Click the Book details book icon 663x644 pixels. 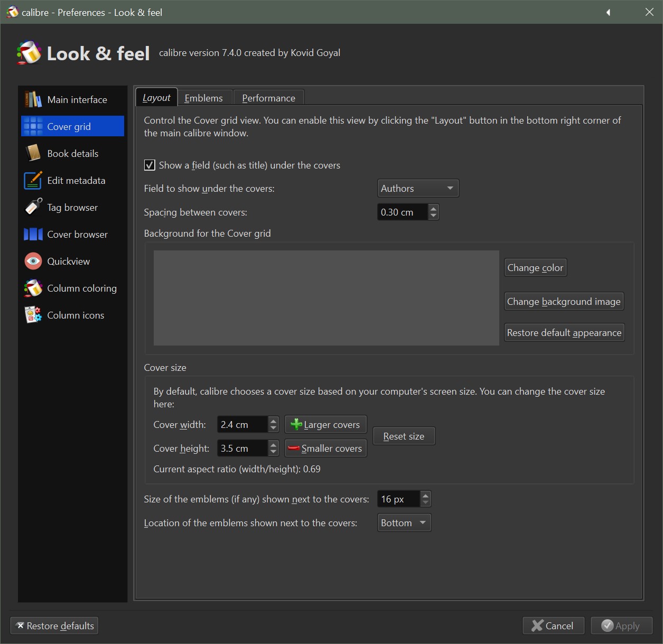33,153
